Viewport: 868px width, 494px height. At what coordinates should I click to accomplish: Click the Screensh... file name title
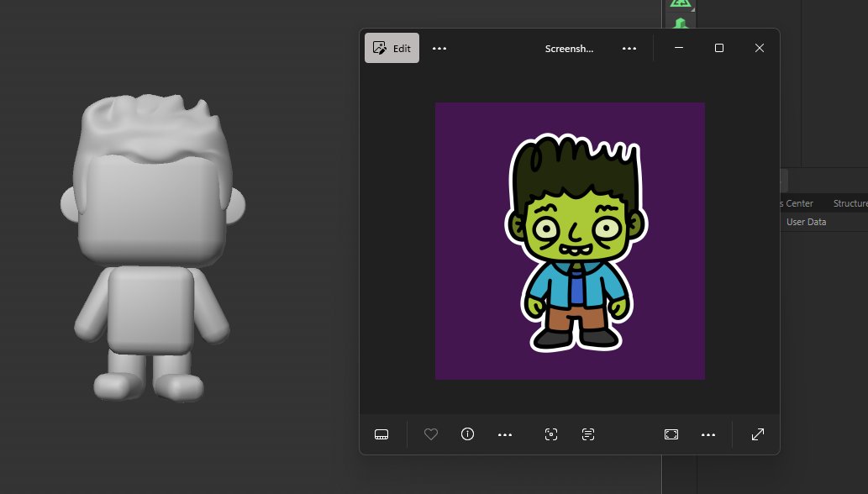pyautogui.click(x=569, y=49)
